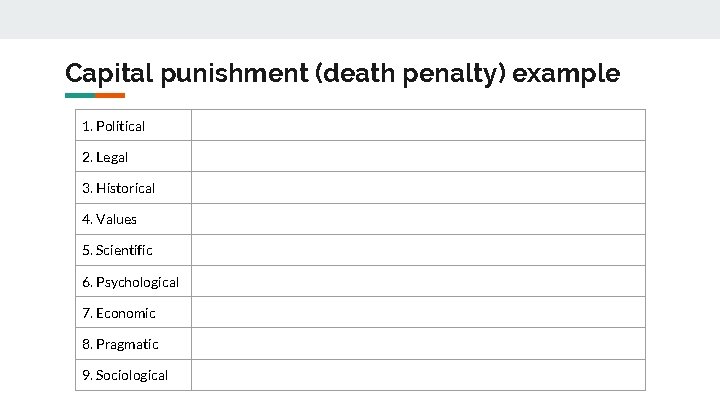720x405 pixels.
Task: Select the '5. Scientific' label cell
Action: (x=133, y=250)
